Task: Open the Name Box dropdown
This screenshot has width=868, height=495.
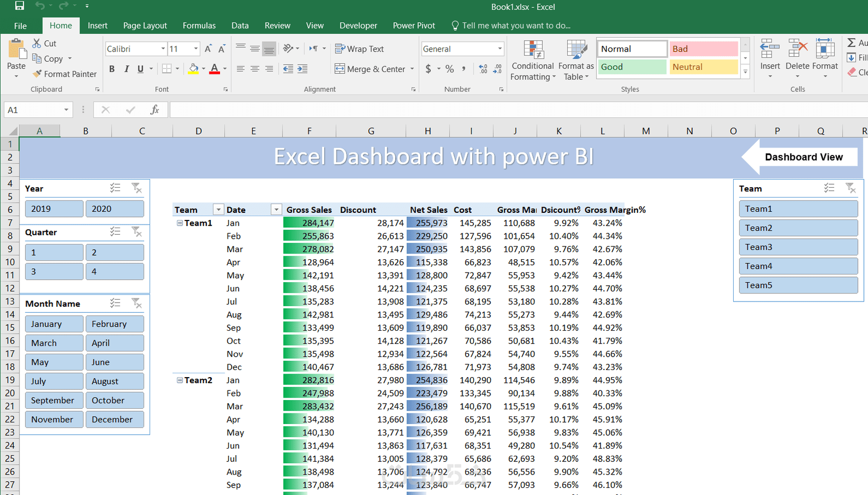Action: (x=66, y=110)
